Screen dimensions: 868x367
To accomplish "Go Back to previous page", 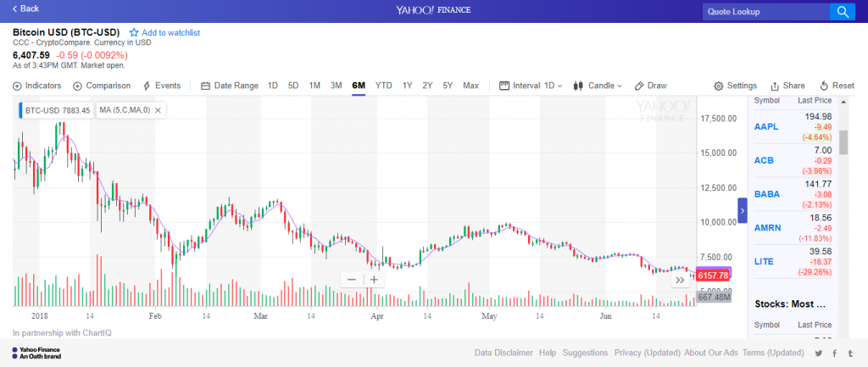I will pyautogui.click(x=25, y=8).
